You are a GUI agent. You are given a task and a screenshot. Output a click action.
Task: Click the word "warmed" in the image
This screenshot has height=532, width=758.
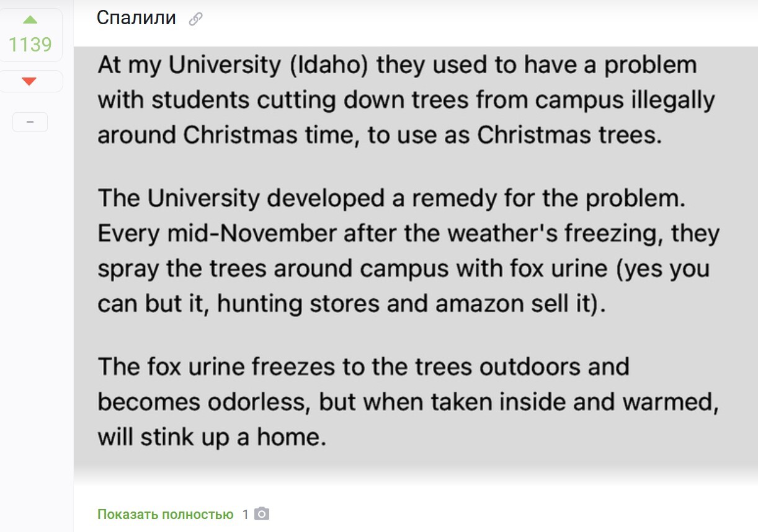coord(675,402)
